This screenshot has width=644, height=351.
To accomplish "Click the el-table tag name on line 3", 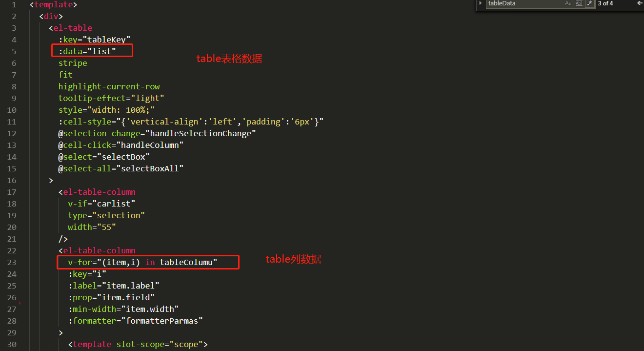I will click(x=73, y=28).
